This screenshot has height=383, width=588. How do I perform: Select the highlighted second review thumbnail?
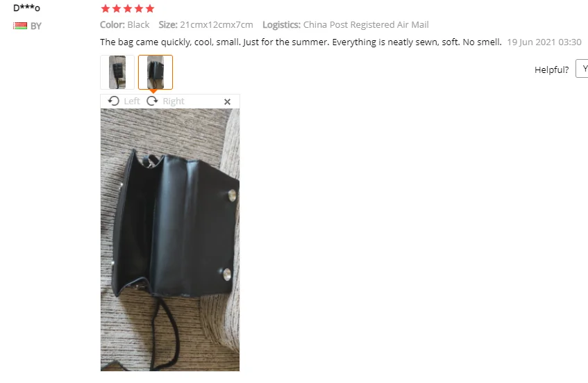coord(156,72)
